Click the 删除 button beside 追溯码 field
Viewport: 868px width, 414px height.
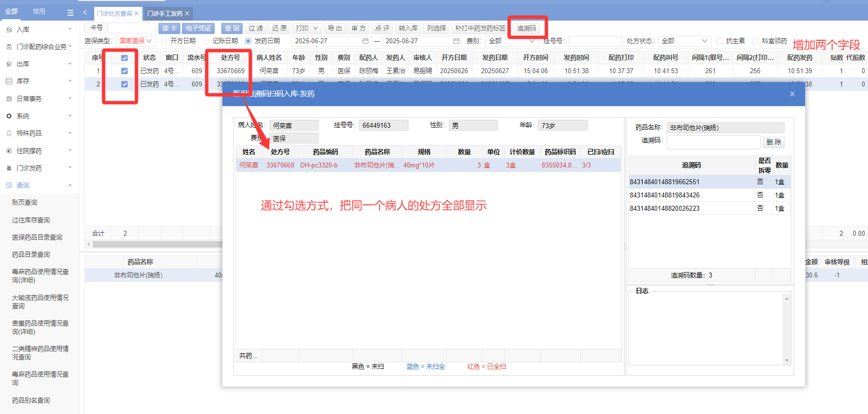point(774,142)
